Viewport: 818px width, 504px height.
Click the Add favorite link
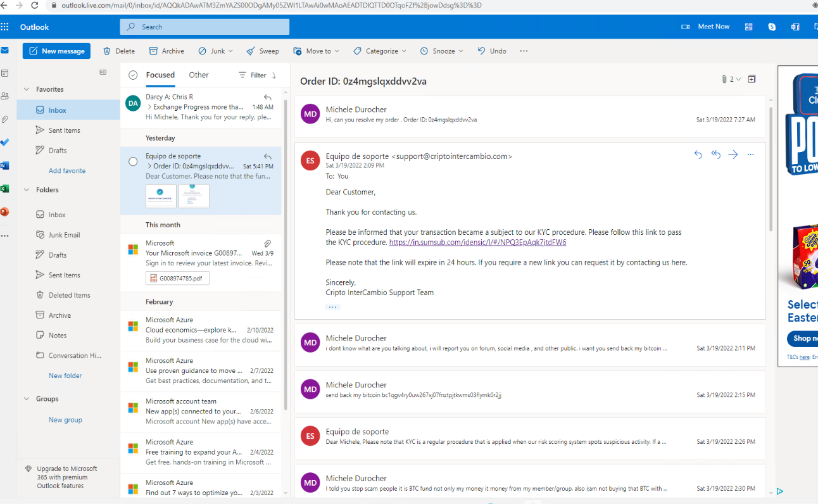tap(67, 171)
